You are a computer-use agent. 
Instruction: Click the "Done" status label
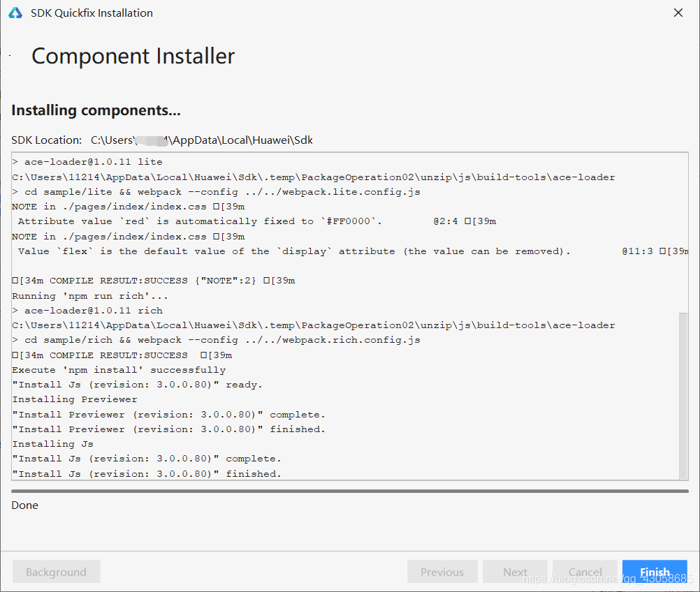click(25, 505)
